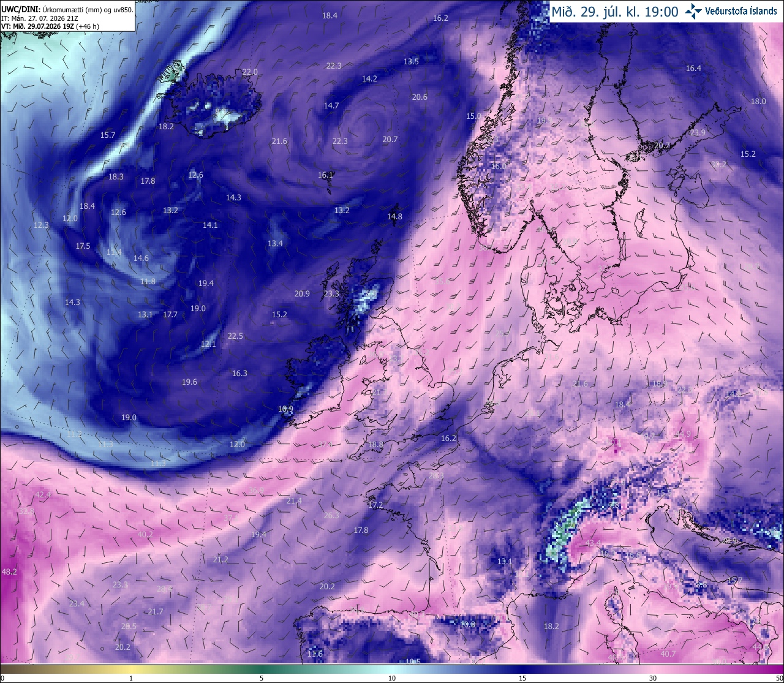This screenshot has width=784, height=683.
Task: Select the 30 mark on the color scale
Action: (x=653, y=678)
